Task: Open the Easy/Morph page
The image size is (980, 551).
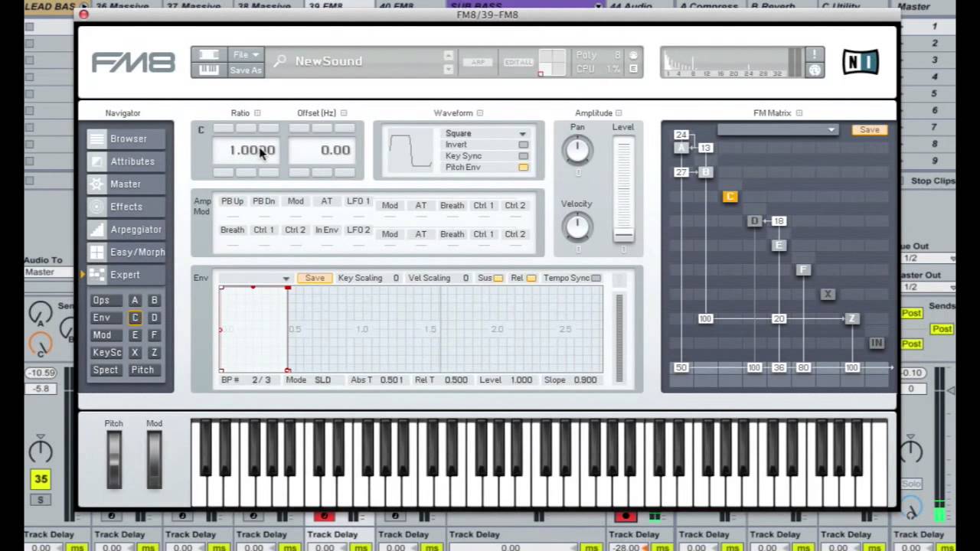Action: (127, 252)
